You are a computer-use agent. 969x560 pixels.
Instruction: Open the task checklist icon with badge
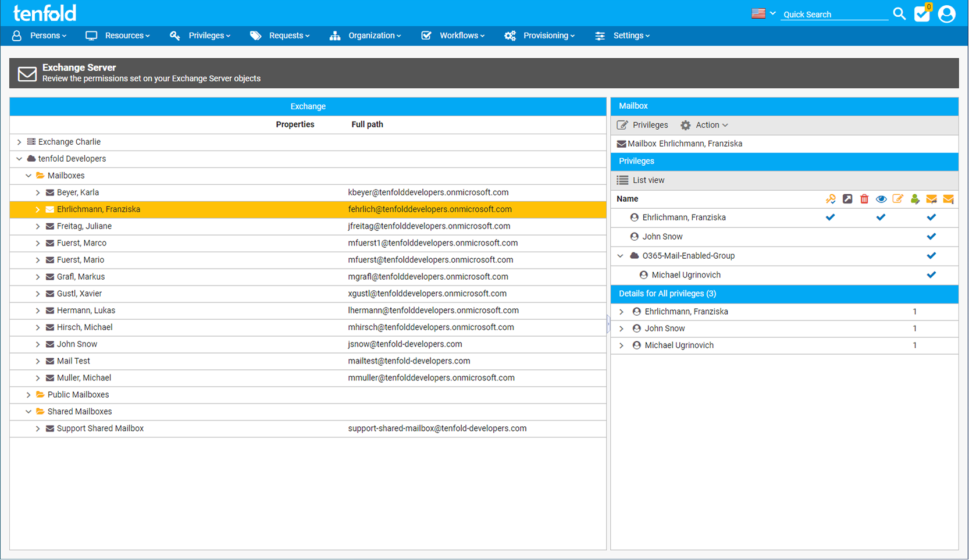pyautogui.click(x=922, y=13)
